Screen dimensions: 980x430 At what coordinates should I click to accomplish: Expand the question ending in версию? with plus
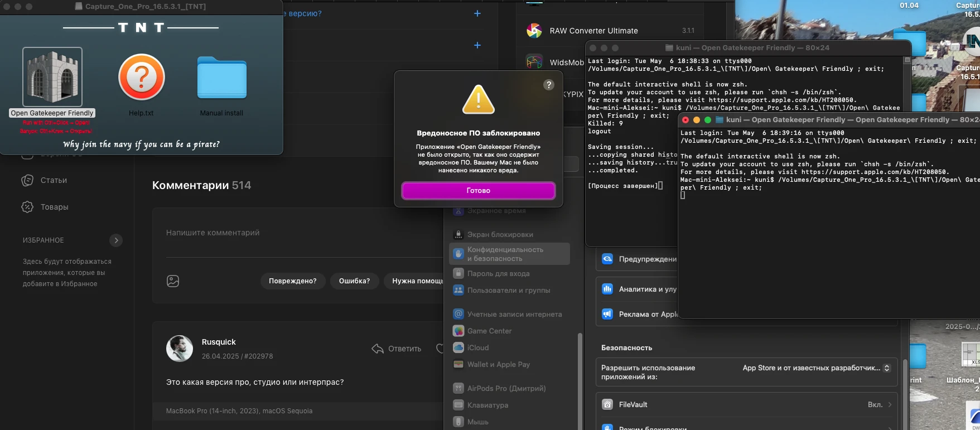pos(477,13)
